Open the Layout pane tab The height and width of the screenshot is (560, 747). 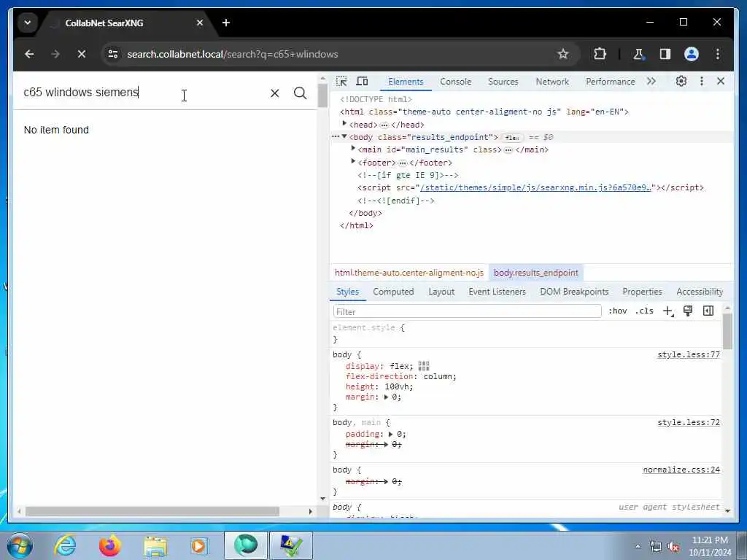pos(441,292)
